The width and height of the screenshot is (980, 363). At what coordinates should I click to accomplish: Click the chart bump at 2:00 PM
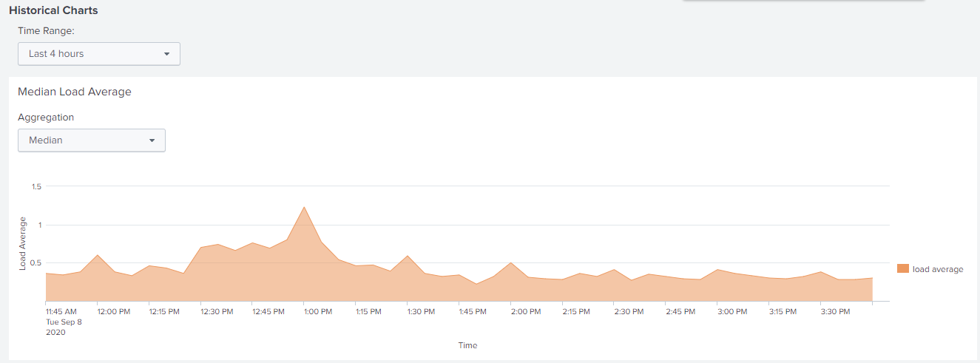click(510, 263)
